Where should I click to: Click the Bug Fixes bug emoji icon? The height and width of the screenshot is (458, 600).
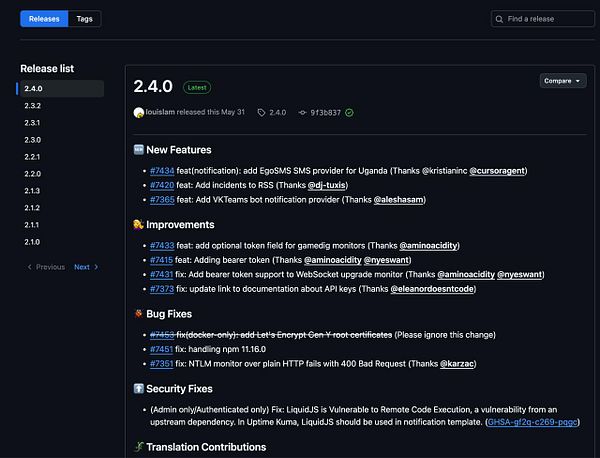click(x=139, y=314)
